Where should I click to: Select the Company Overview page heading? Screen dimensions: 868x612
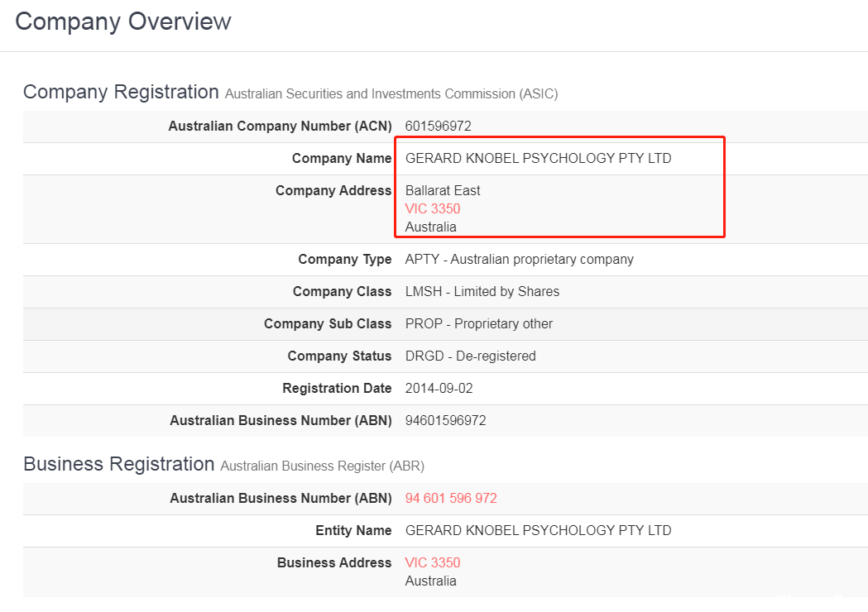coord(123,22)
